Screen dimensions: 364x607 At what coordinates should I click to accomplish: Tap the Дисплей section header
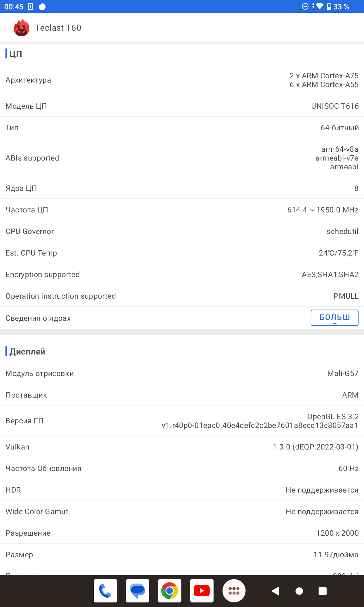(x=27, y=351)
